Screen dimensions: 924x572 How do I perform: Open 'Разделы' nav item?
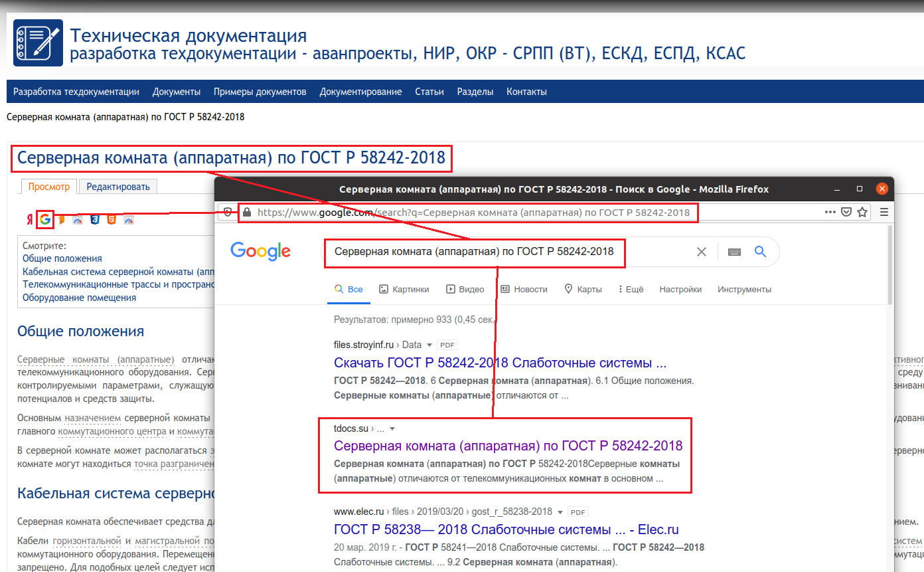click(x=475, y=92)
